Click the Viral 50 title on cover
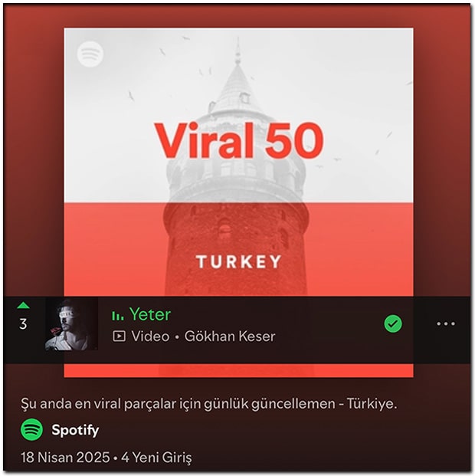 (x=239, y=140)
